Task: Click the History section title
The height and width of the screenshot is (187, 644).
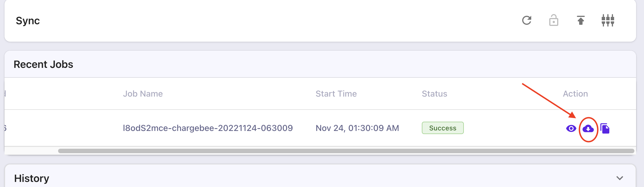Action: tap(32, 178)
